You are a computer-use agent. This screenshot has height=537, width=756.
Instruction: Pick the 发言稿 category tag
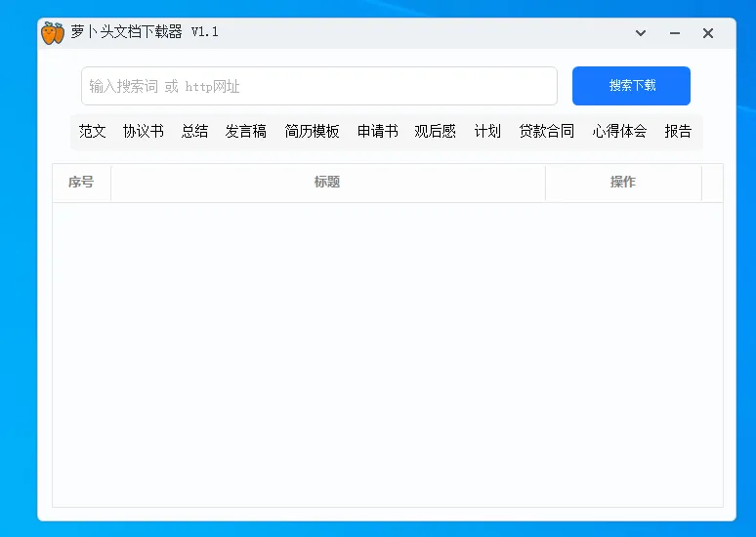point(246,131)
